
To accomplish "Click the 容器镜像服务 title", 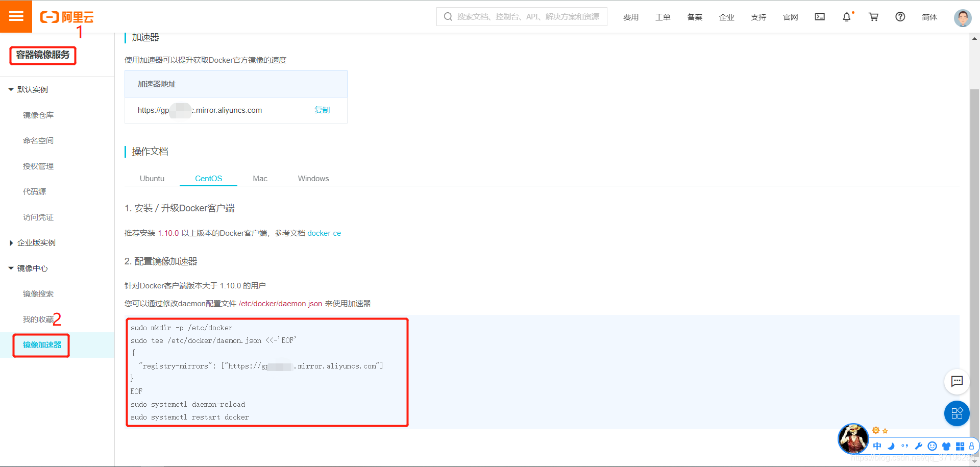I will pos(43,55).
